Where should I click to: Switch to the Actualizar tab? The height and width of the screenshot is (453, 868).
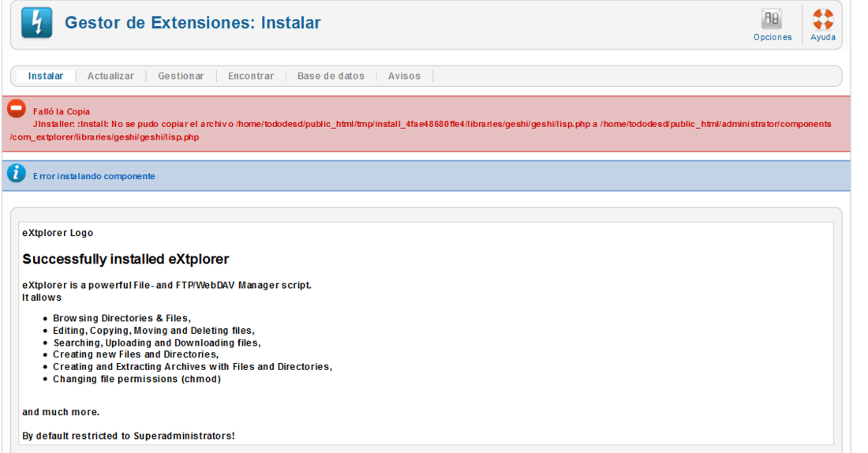(x=110, y=76)
